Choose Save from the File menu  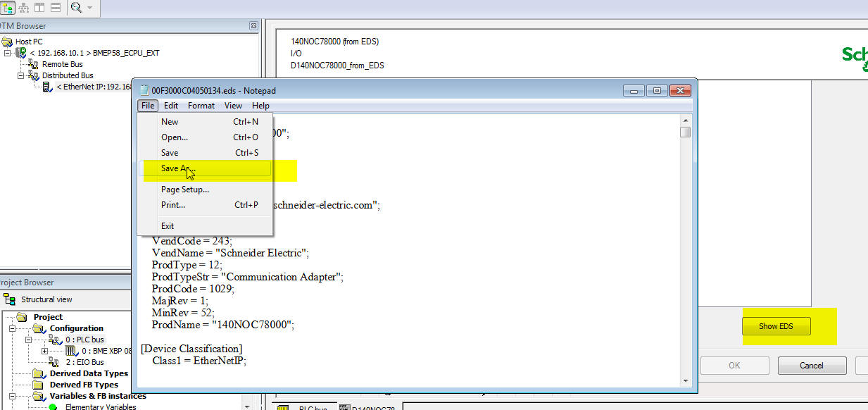tap(205, 153)
